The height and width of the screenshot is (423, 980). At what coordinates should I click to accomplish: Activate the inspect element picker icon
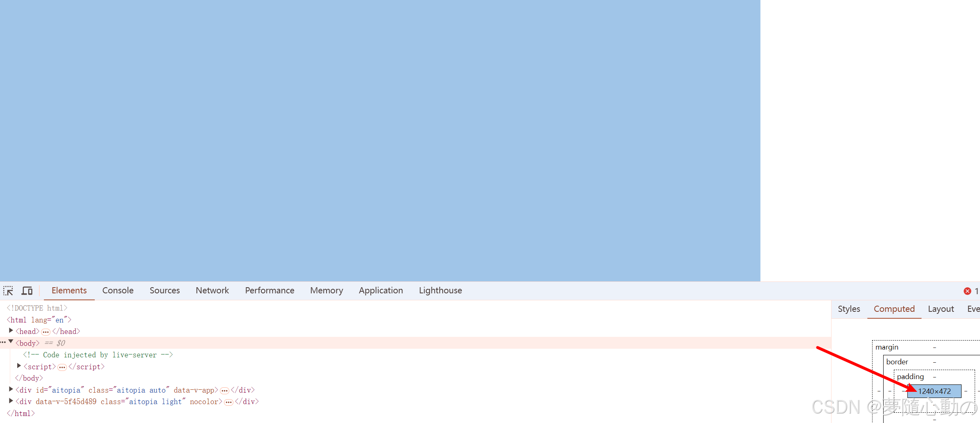pyautogui.click(x=8, y=291)
